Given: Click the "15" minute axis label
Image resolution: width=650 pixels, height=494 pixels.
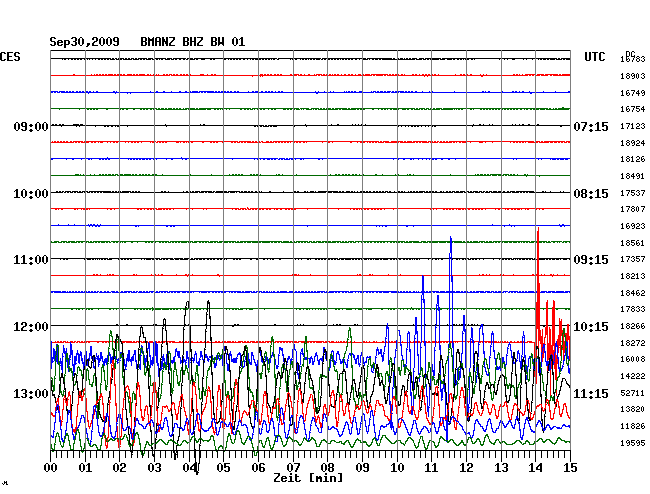Looking at the screenshot, I should click(570, 468).
